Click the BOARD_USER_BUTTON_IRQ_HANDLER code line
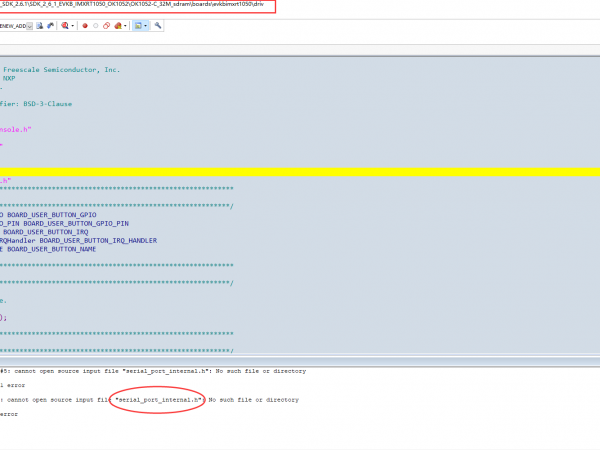This screenshot has width=600, height=450. pyautogui.click(x=80, y=240)
